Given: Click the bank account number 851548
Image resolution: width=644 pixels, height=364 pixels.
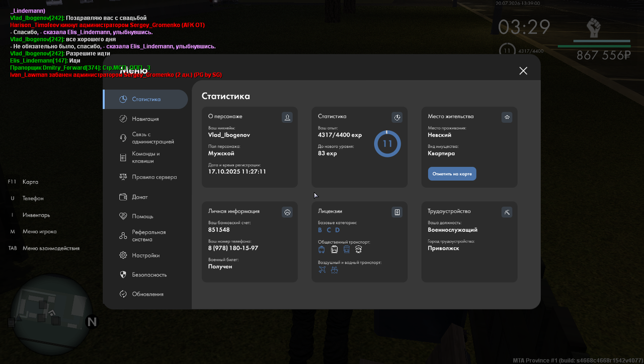Looking at the screenshot, I should 219,230.
